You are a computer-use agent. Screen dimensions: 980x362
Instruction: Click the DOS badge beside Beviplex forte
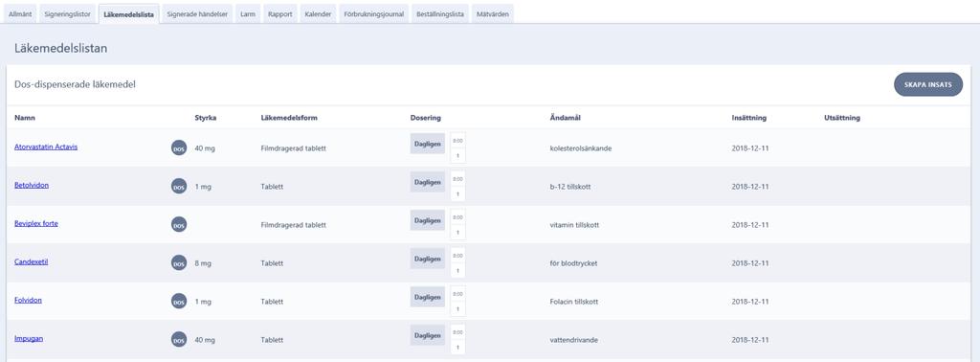(179, 224)
